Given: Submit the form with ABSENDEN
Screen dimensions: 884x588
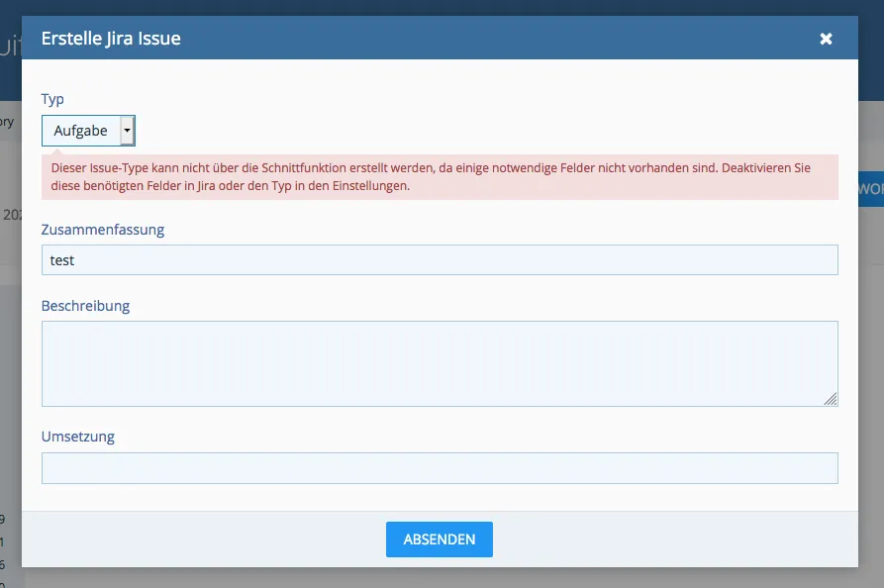Looking at the screenshot, I should [x=440, y=539].
